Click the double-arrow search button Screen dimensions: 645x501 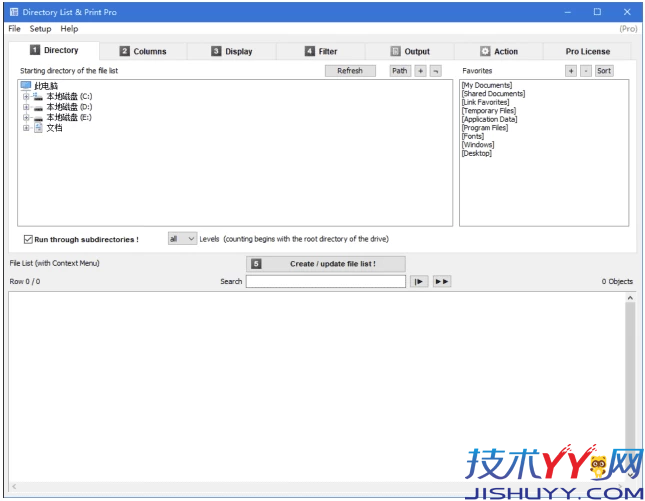coord(442,281)
